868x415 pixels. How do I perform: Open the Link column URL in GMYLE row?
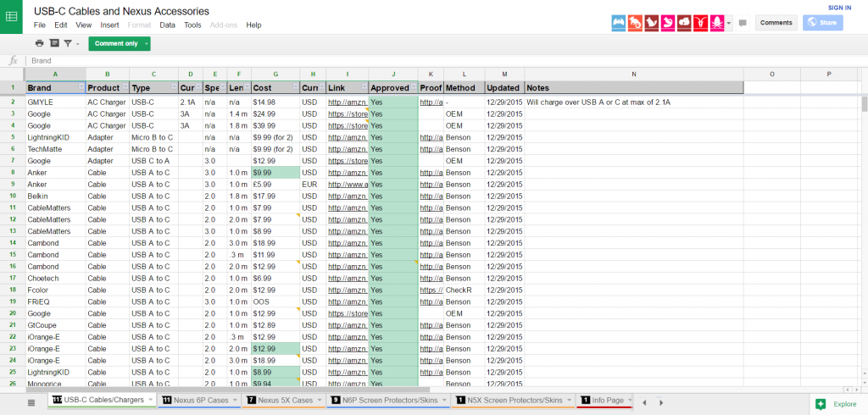347,102
